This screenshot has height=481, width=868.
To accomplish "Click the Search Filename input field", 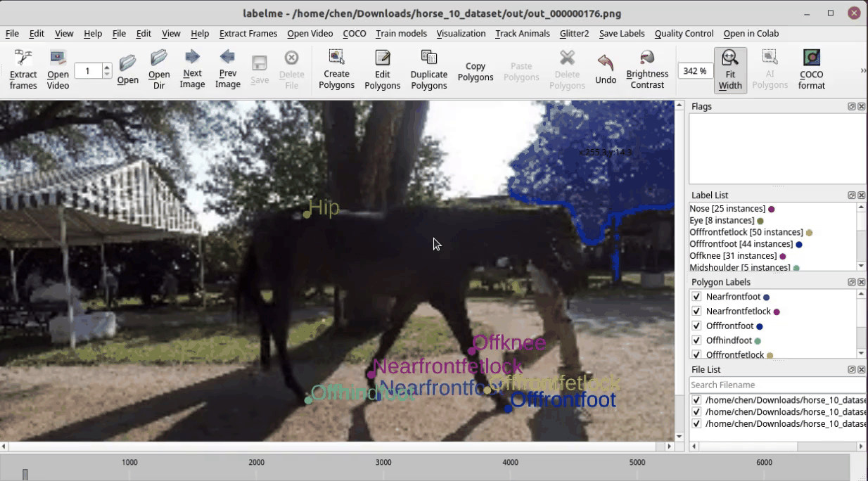I will click(x=777, y=385).
